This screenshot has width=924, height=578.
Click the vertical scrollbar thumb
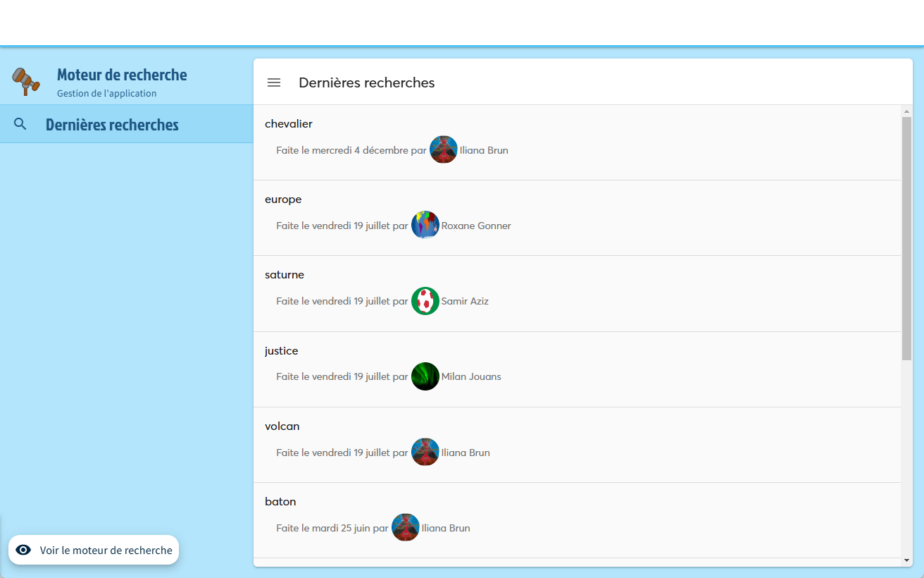tap(906, 240)
